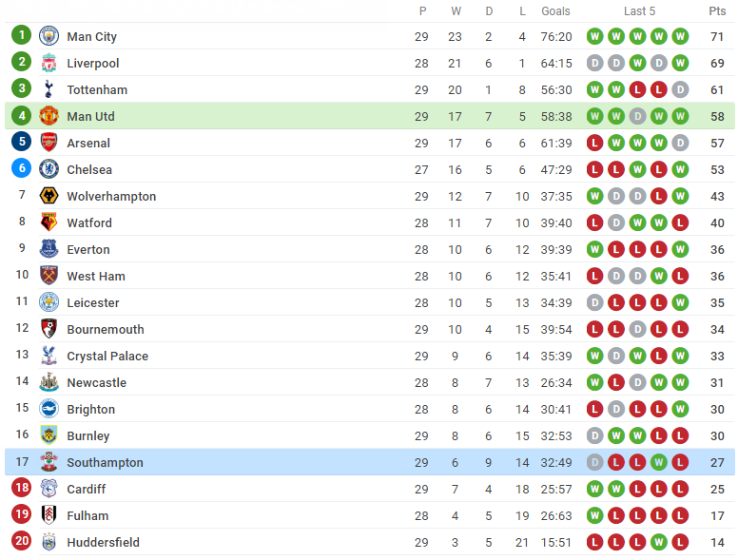Click the Huddersfield club crest
738x560 pixels.
49,542
